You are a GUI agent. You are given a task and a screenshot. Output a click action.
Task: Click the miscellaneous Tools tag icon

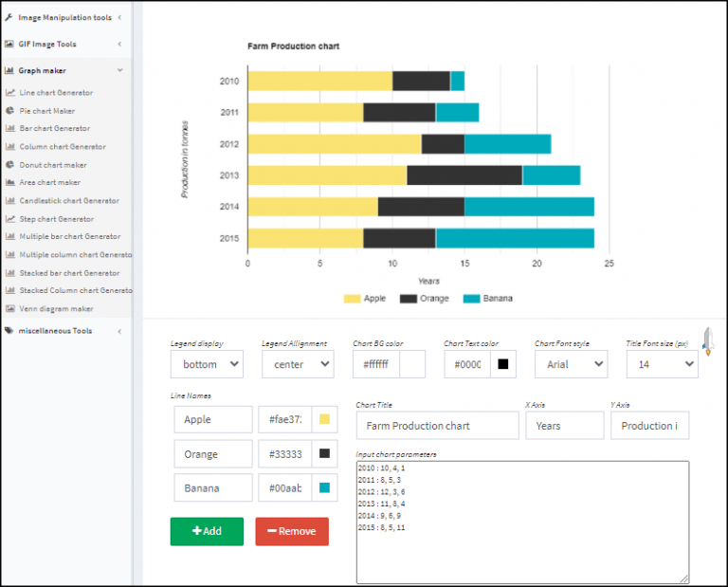(9, 331)
